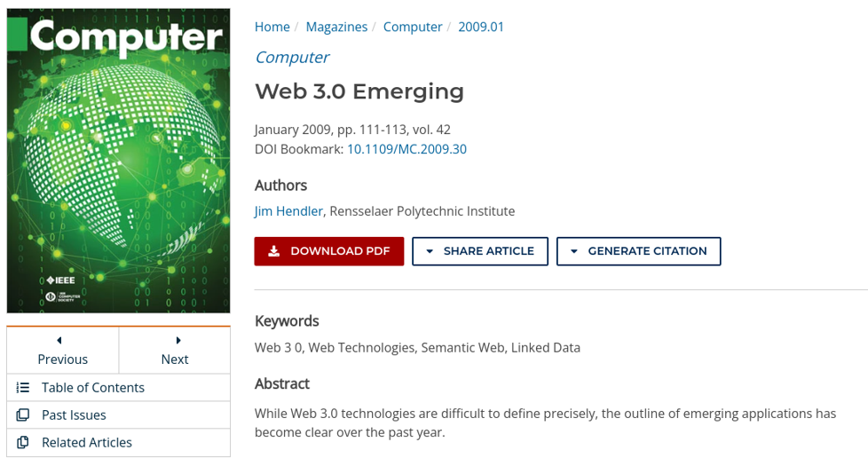Viewport: 868px width, 458px height.
Task: Follow the DOI 10.1109/MC.2009.30 link
Action: coord(406,149)
